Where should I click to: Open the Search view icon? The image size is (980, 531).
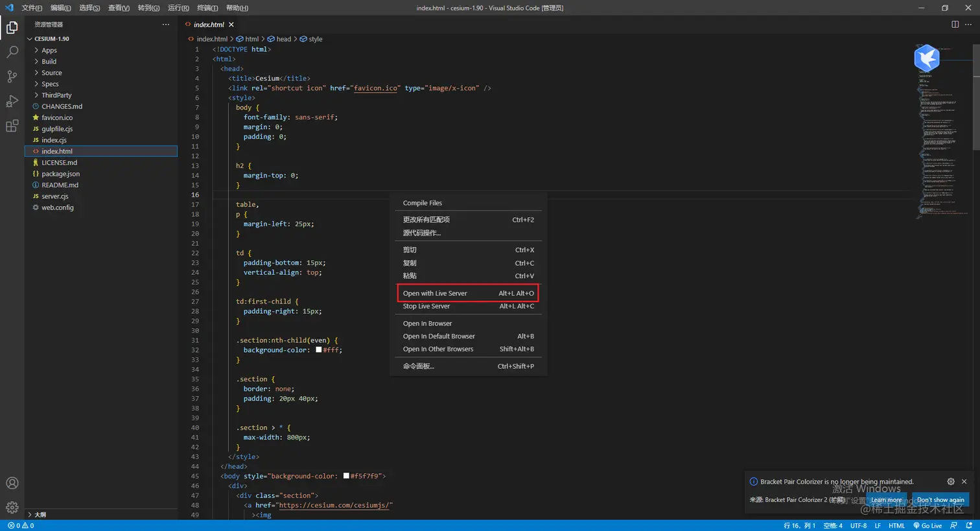(12, 53)
